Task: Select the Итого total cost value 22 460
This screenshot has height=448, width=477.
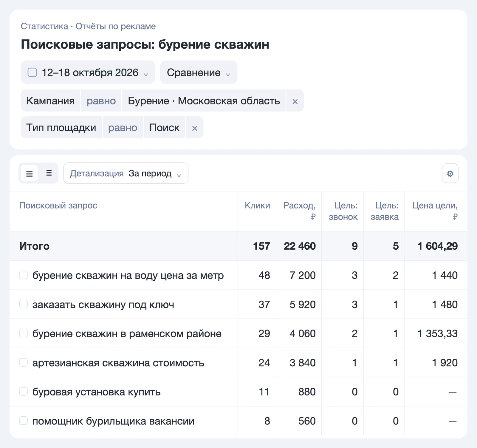Action: pyautogui.click(x=300, y=246)
